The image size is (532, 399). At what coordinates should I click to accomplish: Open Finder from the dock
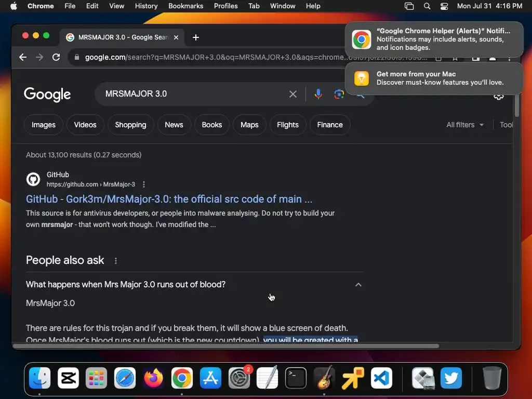39,378
